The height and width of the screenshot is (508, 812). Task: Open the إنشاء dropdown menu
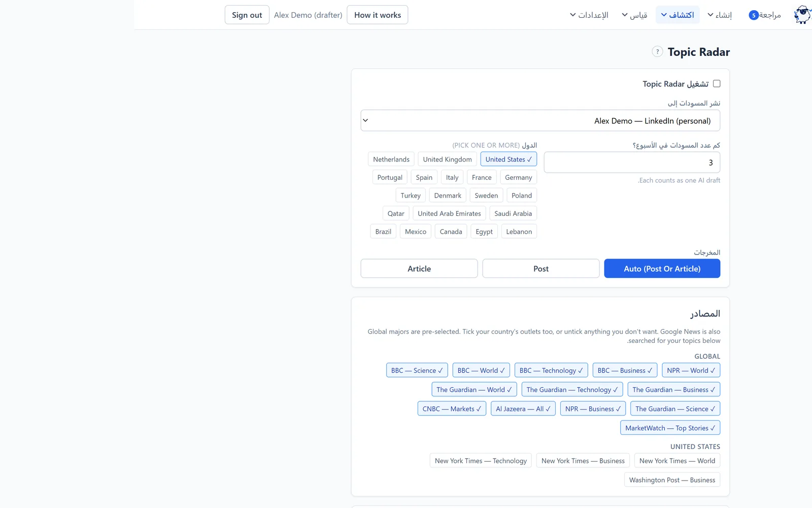point(720,15)
